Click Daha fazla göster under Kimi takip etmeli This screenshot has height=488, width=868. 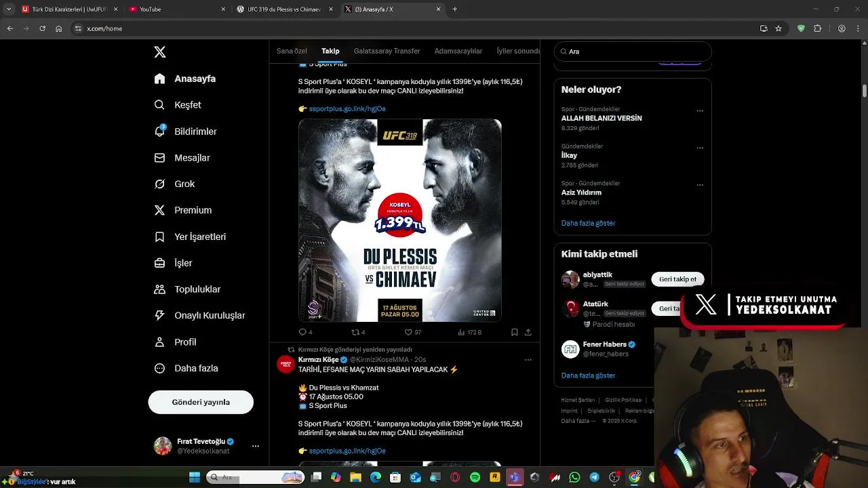pos(588,375)
